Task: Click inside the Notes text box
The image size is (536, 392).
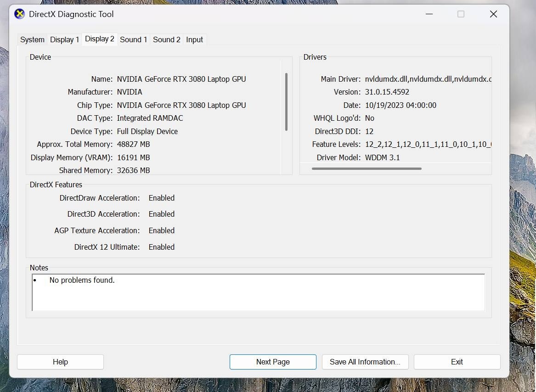Action: click(259, 292)
